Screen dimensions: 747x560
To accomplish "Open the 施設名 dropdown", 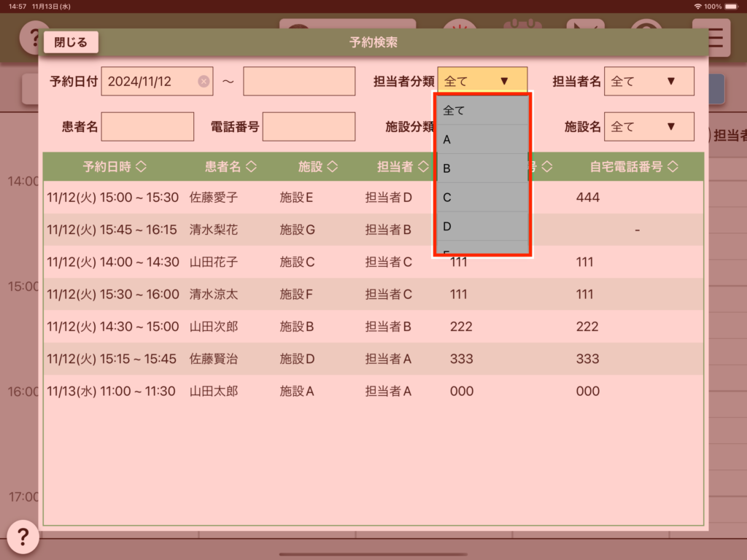I will [649, 127].
